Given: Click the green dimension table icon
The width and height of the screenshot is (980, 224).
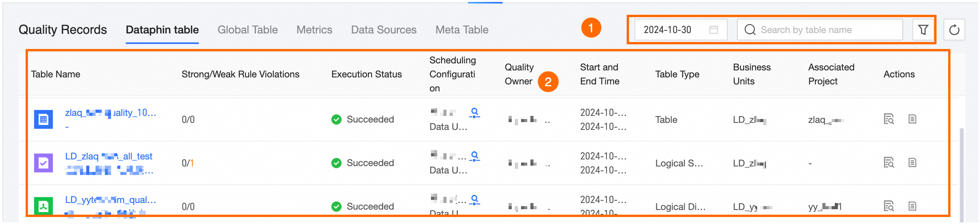Looking at the screenshot, I should (43, 206).
